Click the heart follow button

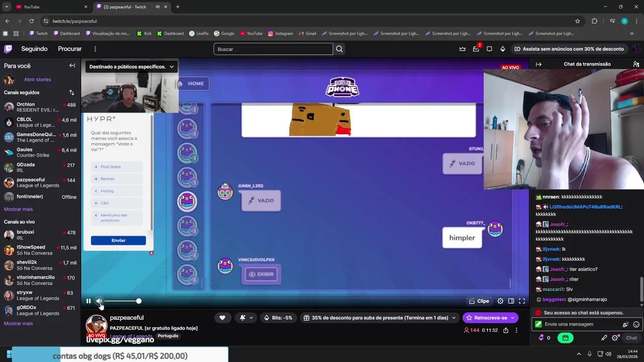coord(222,318)
